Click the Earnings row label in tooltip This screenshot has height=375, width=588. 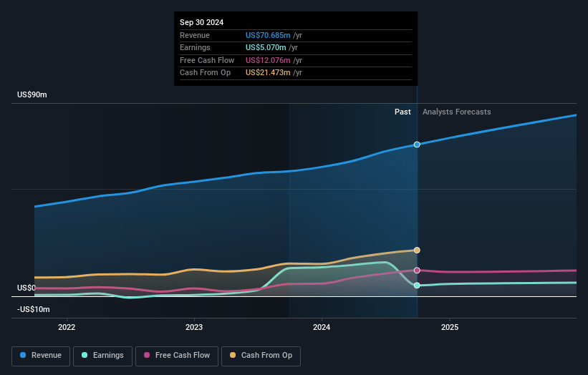pos(195,47)
